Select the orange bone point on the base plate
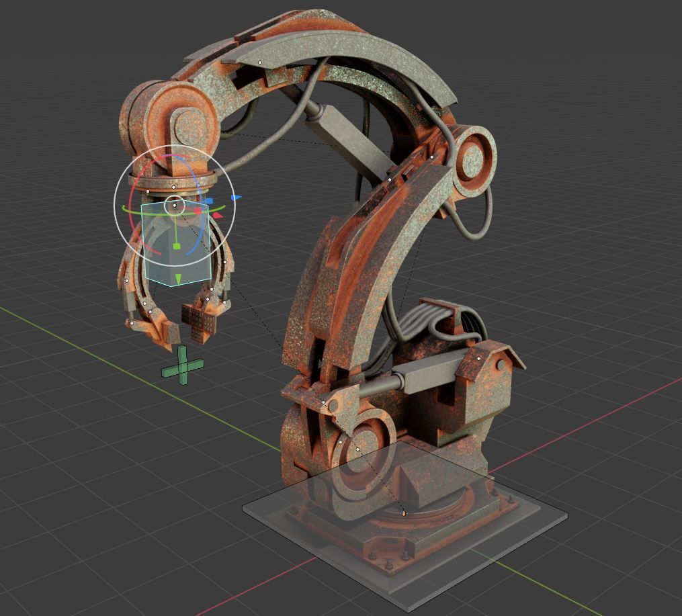 pos(404,514)
